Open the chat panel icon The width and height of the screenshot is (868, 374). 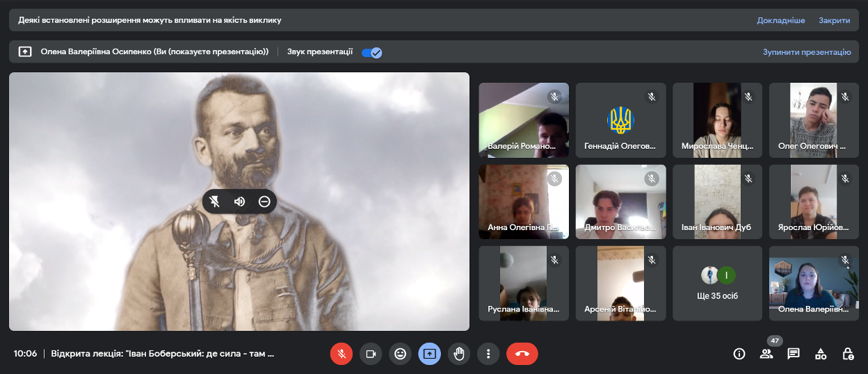click(793, 354)
